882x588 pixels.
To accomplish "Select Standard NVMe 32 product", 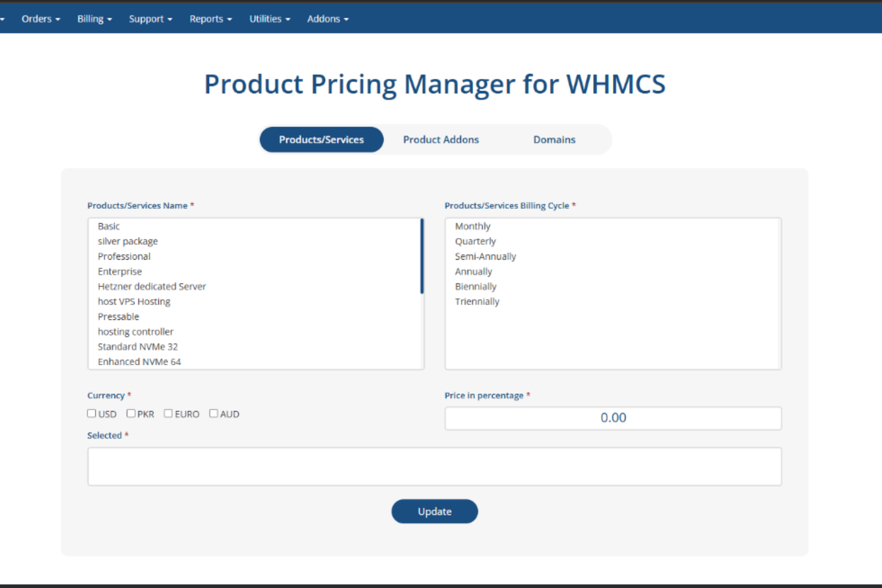I will point(137,346).
